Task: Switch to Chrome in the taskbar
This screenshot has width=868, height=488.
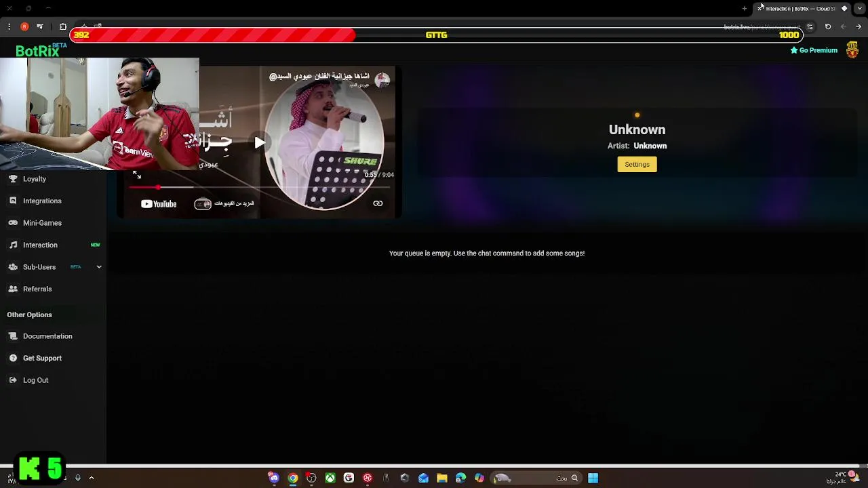Action: 293,478
